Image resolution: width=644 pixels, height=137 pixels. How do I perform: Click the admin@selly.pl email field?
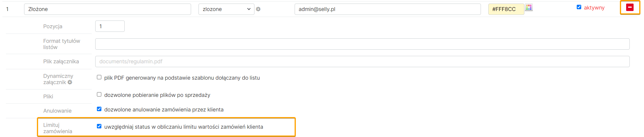click(x=387, y=9)
